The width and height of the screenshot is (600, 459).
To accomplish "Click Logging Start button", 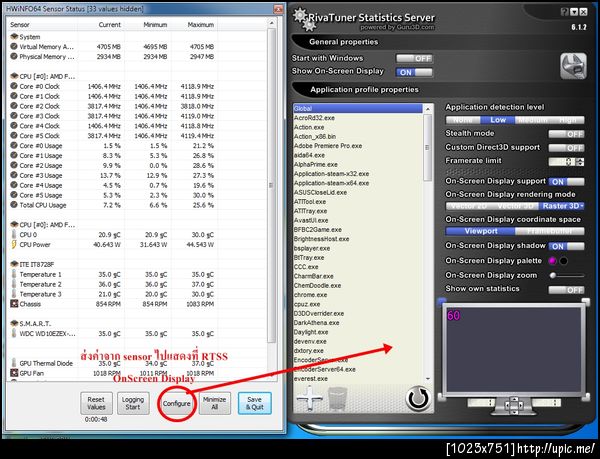I will tap(133, 403).
